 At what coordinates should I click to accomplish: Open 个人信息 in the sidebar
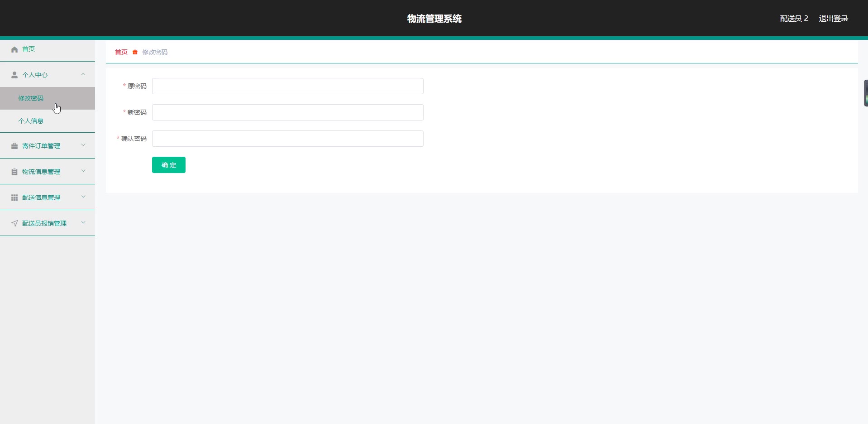(48, 121)
